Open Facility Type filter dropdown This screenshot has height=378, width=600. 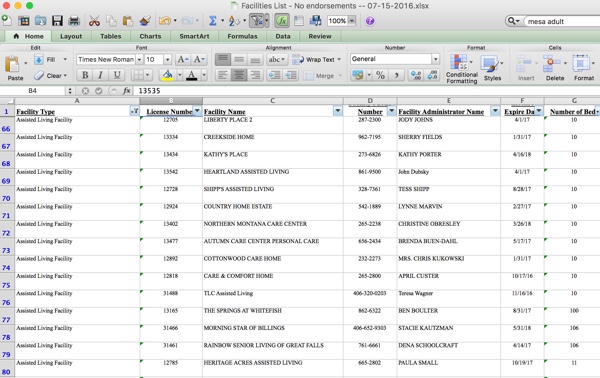click(x=134, y=111)
